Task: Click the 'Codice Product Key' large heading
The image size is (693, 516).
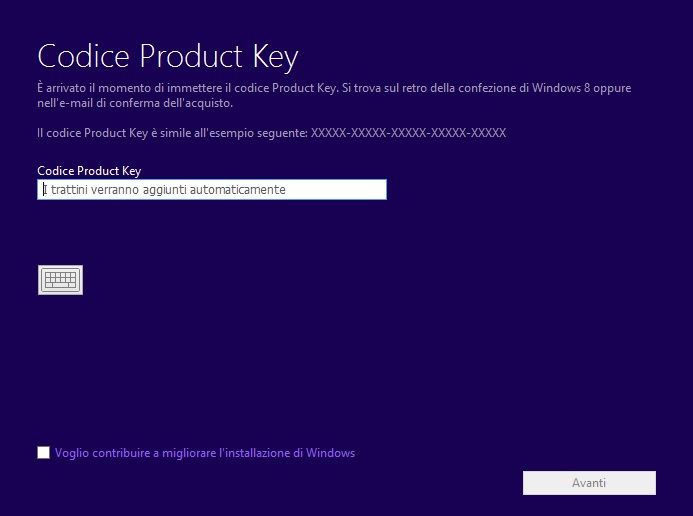Action: click(168, 55)
